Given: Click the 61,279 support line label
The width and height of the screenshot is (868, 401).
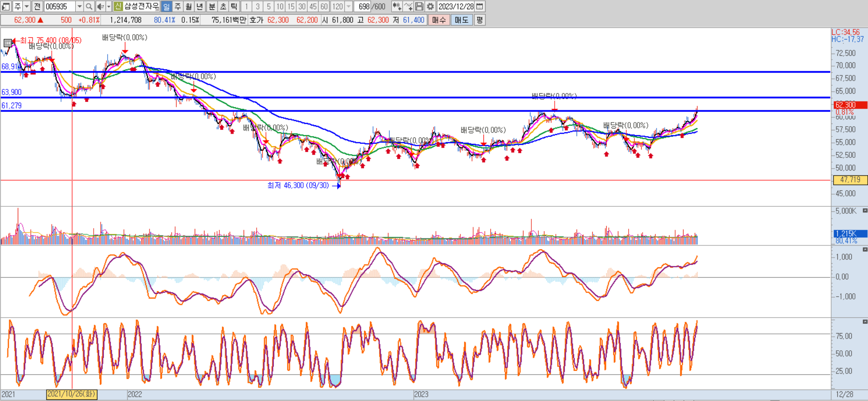Looking at the screenshot, I should click(x=12, y=106).
